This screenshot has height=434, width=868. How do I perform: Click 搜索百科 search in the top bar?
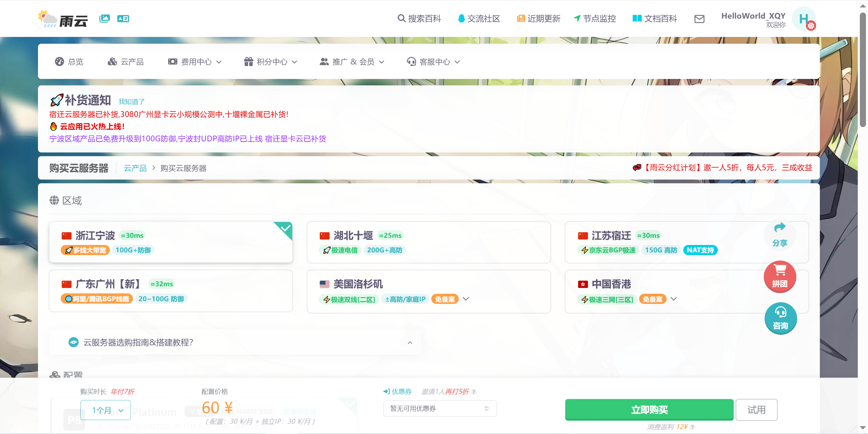tap(419, 19)
